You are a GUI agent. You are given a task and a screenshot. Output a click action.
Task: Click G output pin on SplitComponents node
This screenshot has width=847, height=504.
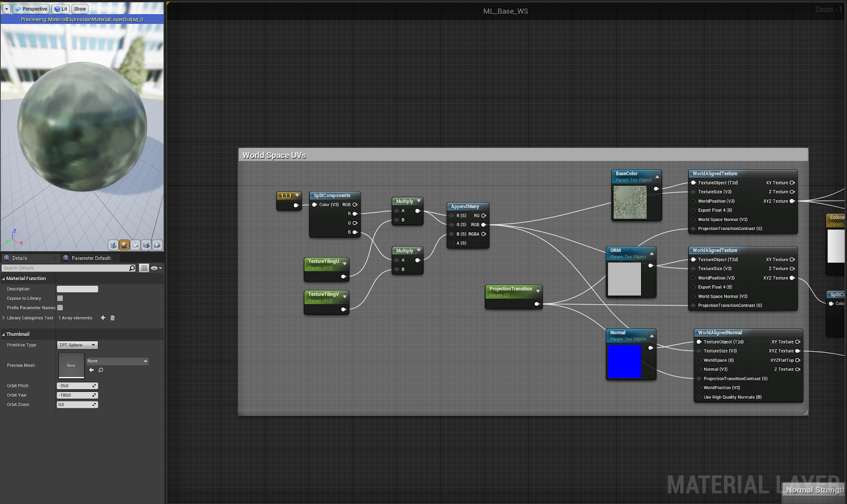tap(355, 223)
